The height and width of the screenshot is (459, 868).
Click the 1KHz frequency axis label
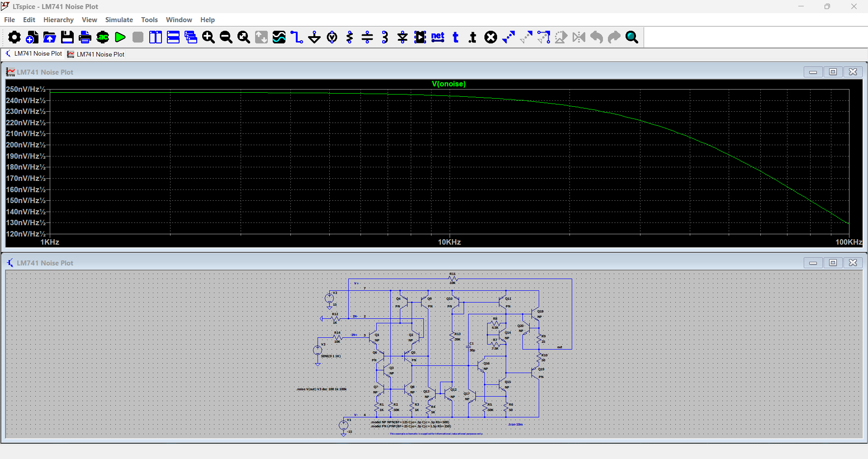pos(50,242)
